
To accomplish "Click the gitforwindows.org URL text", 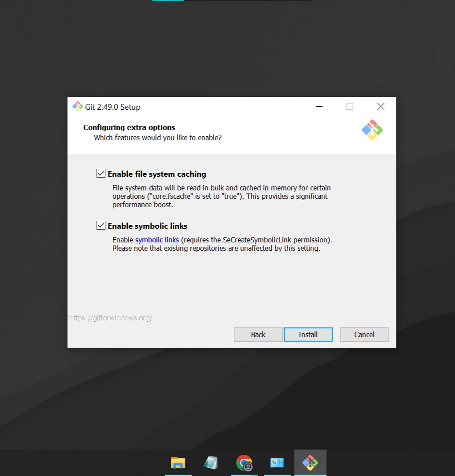I will (111, 318).
